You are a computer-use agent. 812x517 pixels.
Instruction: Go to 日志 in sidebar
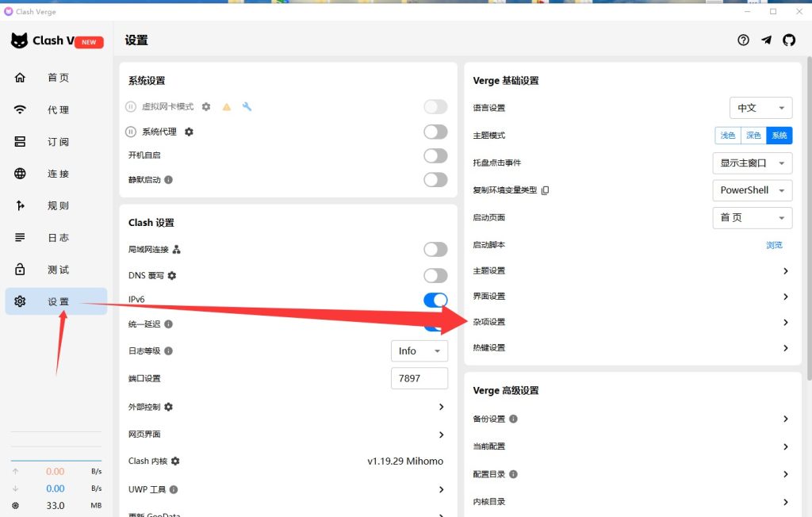point(56,237)
